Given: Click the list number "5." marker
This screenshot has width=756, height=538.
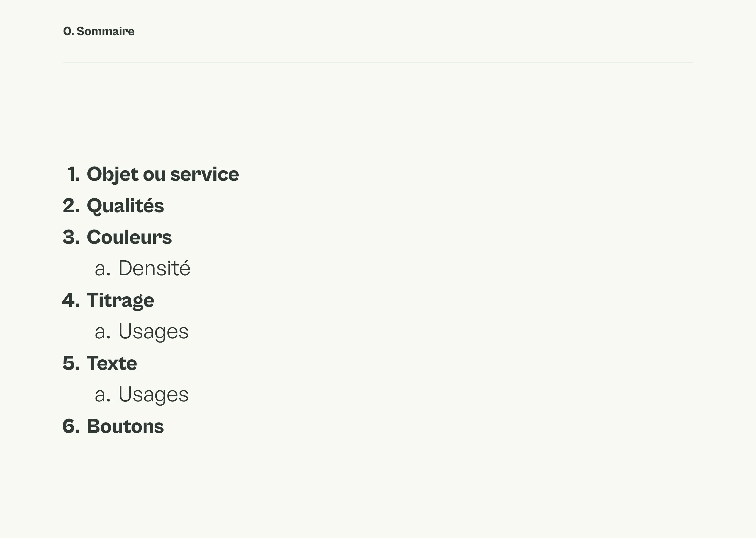Looking at the screenshot, I should click(x=71, y=363).
